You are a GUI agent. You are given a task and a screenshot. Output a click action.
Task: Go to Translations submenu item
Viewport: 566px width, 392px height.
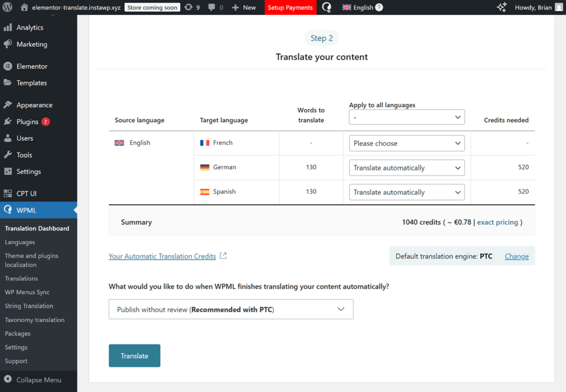pyautogui.click(x=22, y=278)
